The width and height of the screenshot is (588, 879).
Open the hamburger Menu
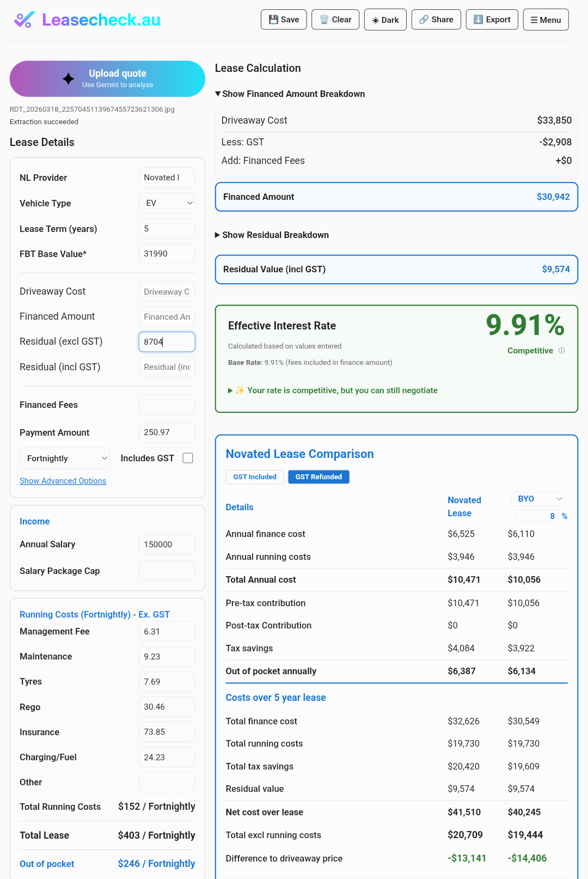pos(546,20)
